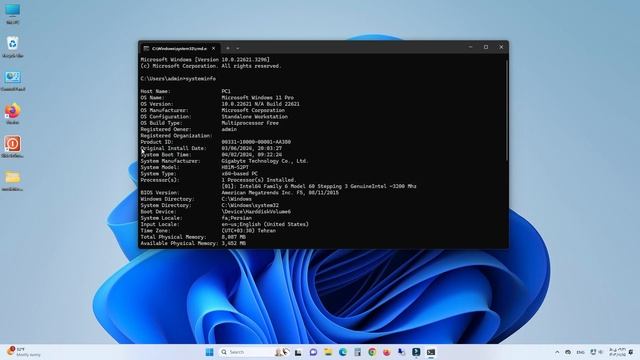Show hidden system tray icons
The width and height of the screenshot is (640, 360).
coord(557,352)
